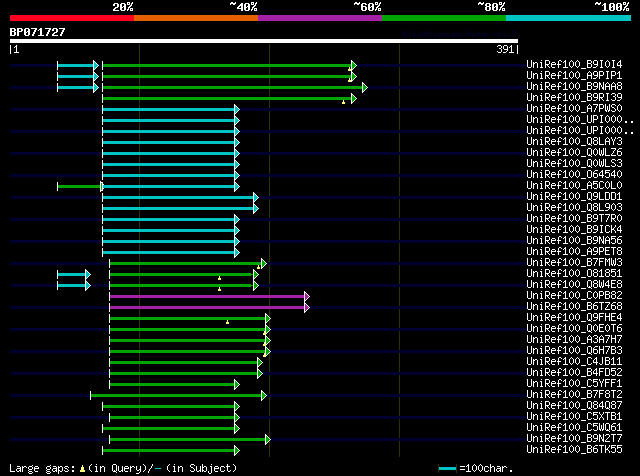Click the orange ~40% legend segment
Viewport: 640px width, 476px height.
(x=196, y=18)
